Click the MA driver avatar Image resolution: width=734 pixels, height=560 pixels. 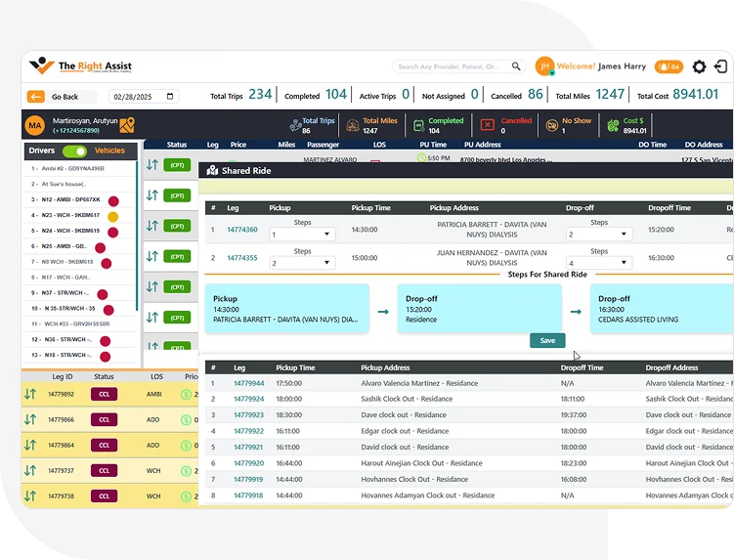tap(35, 125)
